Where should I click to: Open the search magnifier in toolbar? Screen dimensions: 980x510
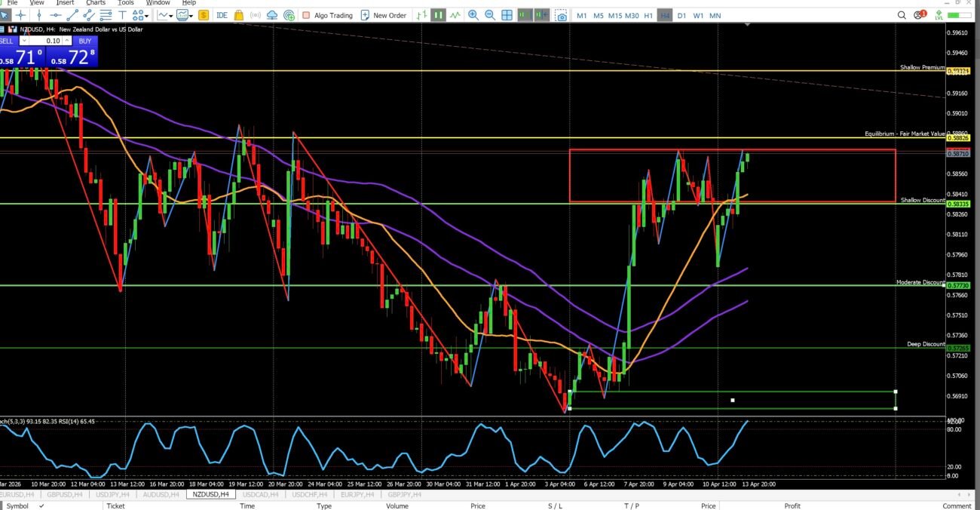pos(902,15)
